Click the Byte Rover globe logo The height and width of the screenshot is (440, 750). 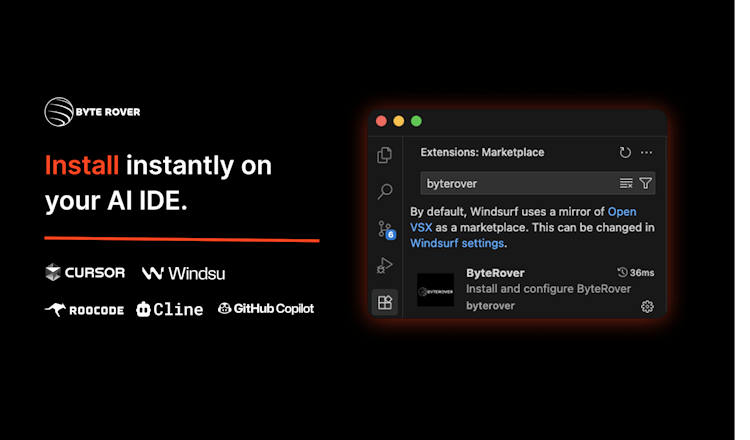tap(59, 112)
